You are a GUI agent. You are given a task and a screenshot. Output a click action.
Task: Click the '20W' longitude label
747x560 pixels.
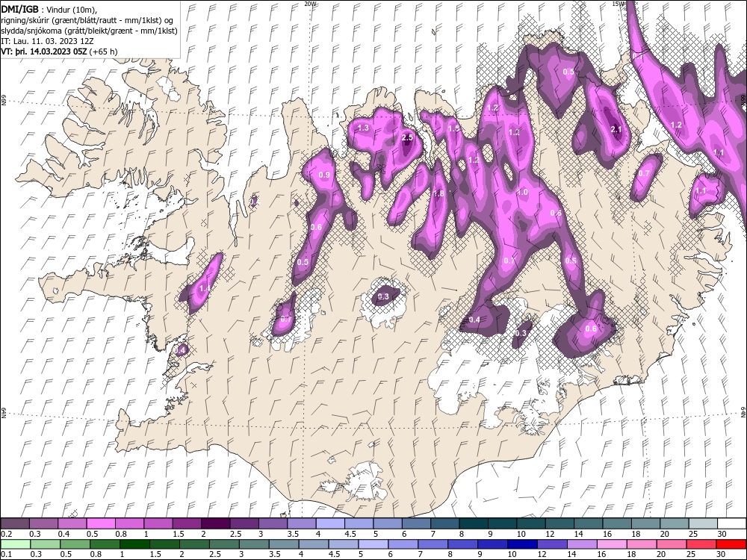310,3
